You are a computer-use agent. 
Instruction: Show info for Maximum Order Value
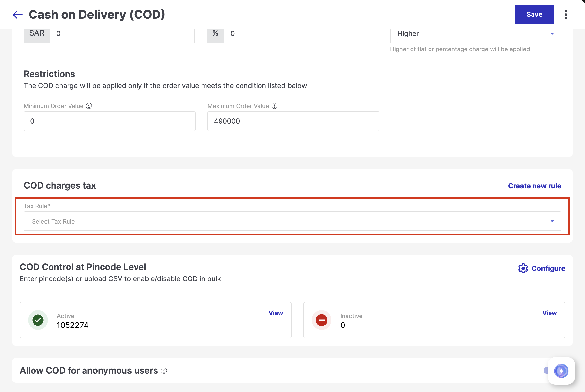pos(275,106)
